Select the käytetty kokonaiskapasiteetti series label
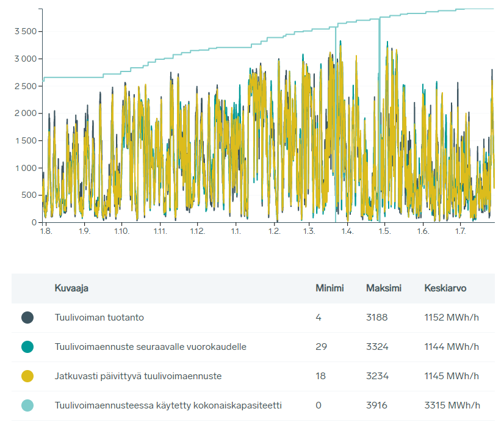 click(168, 405)
